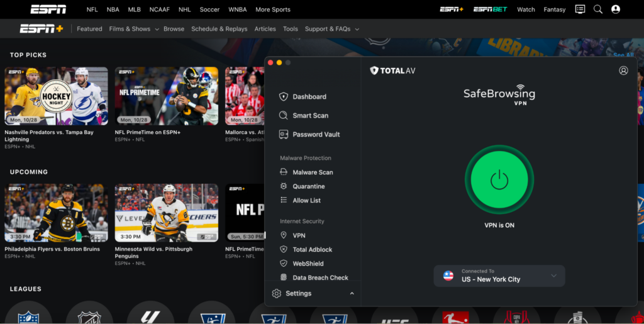Open ESPN BET logo link
The width and height of the screenshot is (644, 324).
pos(491,9)
